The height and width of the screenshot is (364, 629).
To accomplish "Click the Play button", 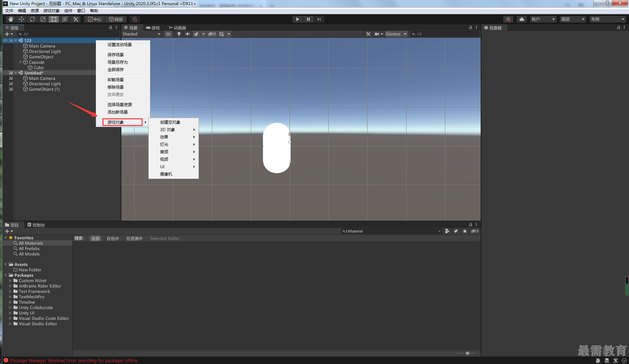I will (297, 19).
